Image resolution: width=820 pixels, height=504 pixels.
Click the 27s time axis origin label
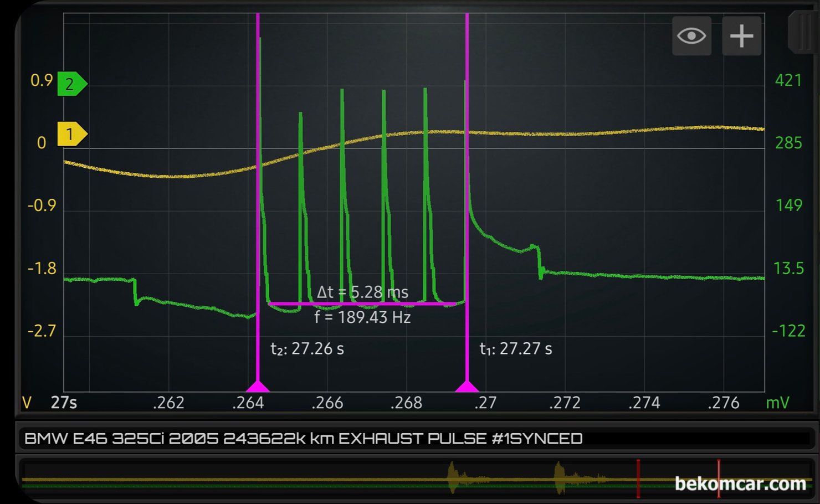coord(64,403)
